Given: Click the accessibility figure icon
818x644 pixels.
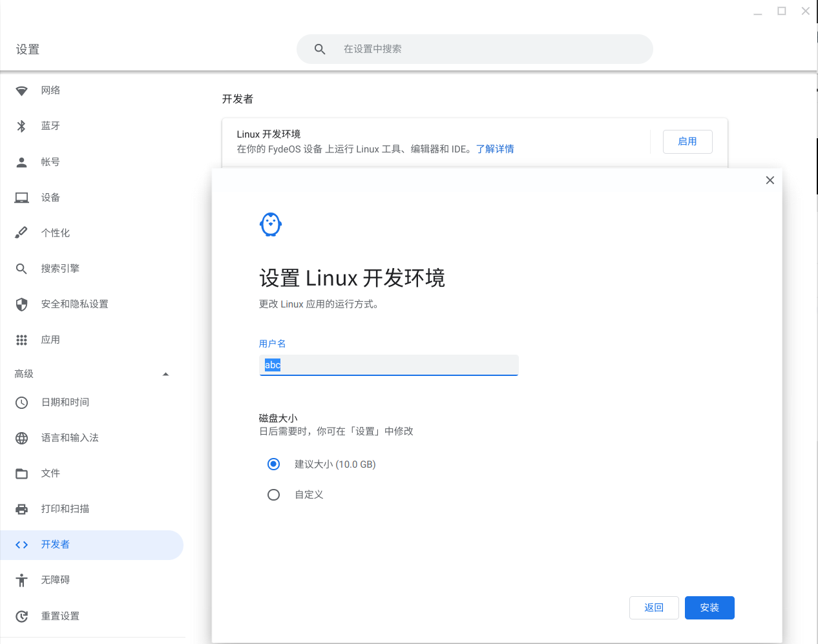Looking at the screenshot, I should (21, 580).
